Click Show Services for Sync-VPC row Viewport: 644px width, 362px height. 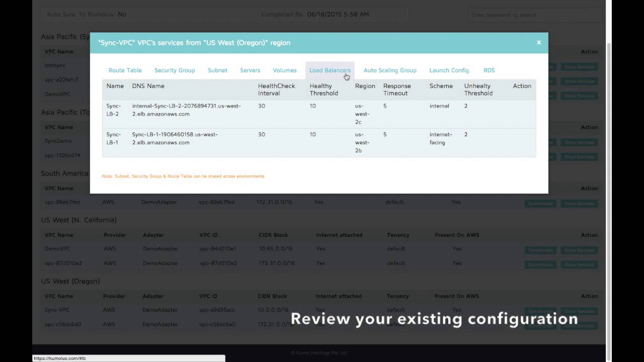tap(579, 311)
